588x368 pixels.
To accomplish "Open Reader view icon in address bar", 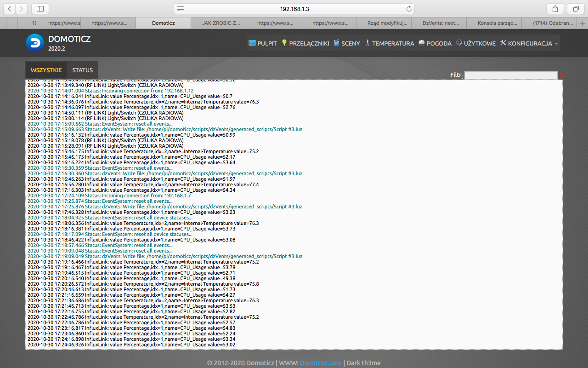I will tap(181, 9).
